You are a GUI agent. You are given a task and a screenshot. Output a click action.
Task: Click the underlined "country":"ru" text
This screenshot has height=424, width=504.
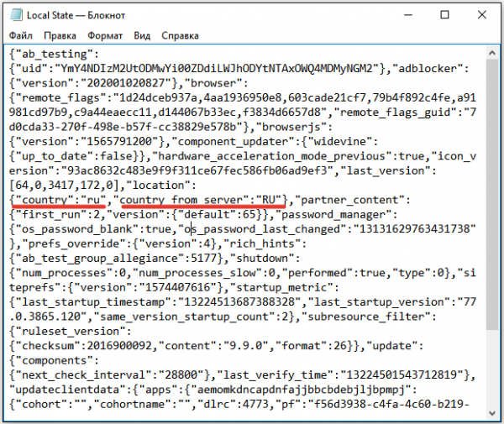(x=60, y=200)
